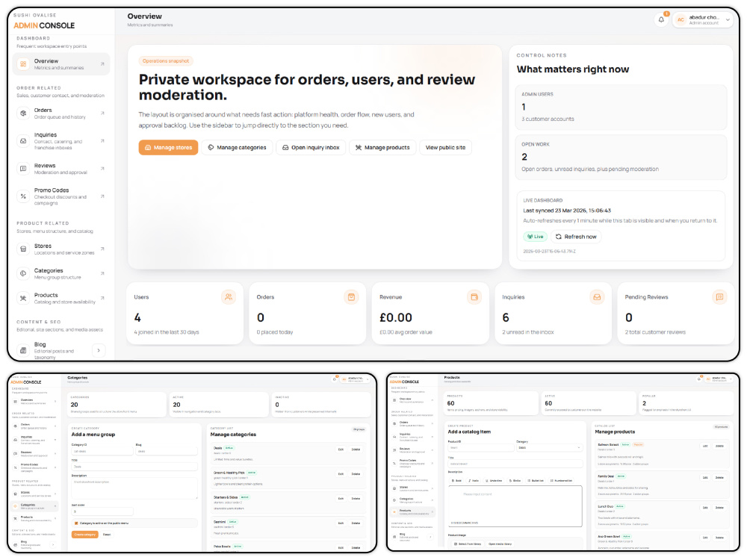Delete the Starters & Sides category

(x=356, y=499)
